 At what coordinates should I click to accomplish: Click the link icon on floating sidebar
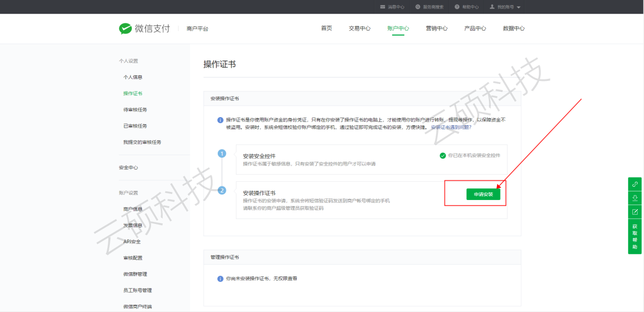click(635, 184)
